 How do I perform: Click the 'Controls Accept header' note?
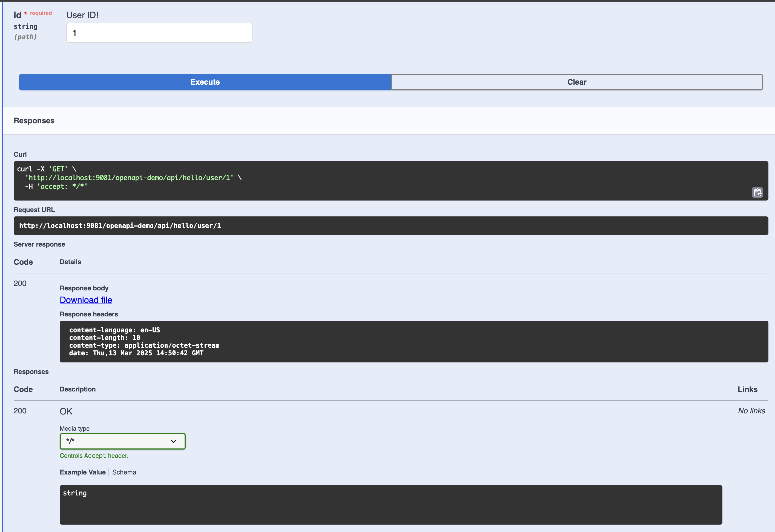point(94,456)
